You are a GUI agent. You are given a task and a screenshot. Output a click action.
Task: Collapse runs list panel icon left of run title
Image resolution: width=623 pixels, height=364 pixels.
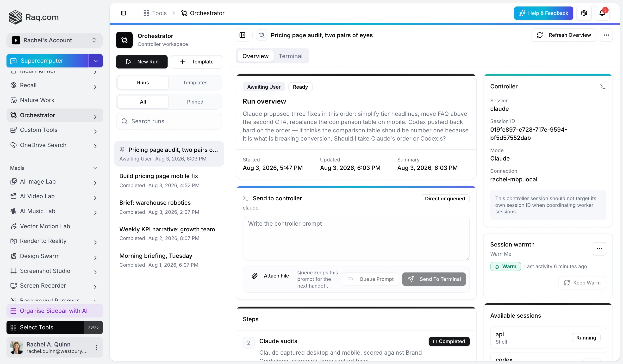242,35
